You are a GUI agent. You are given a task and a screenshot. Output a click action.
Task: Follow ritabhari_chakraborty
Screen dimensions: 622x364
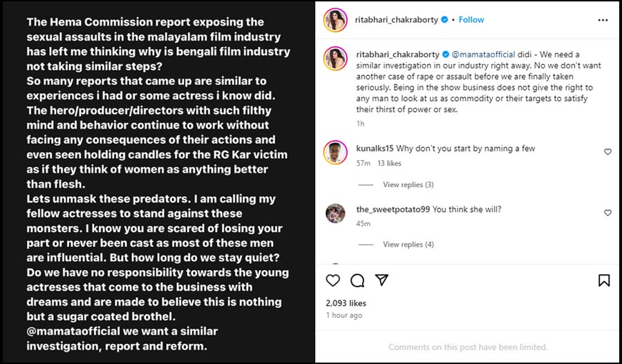[471, 20]
